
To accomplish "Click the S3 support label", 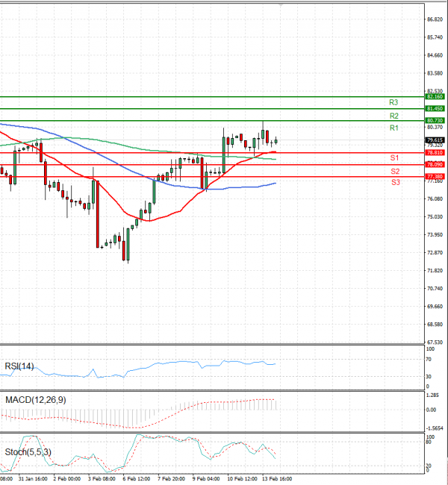I will pos(396,182).
